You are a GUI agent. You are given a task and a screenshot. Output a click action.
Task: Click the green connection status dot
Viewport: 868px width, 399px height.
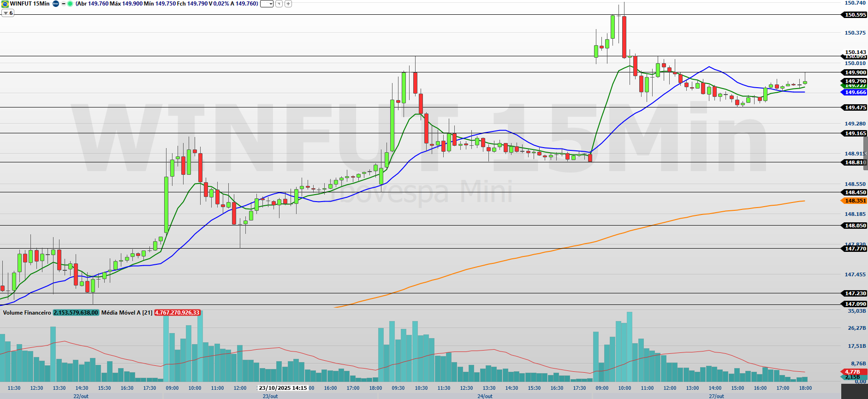70,4
